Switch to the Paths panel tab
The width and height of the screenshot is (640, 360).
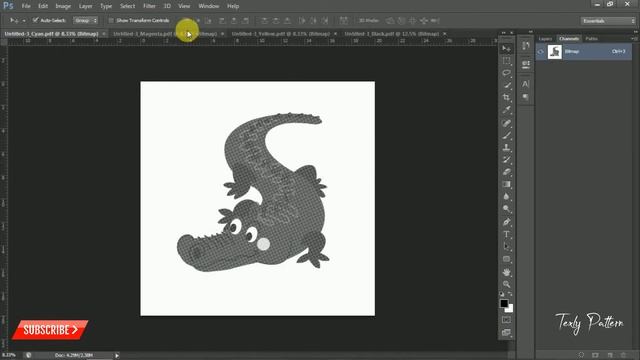[x=591, y=39]
